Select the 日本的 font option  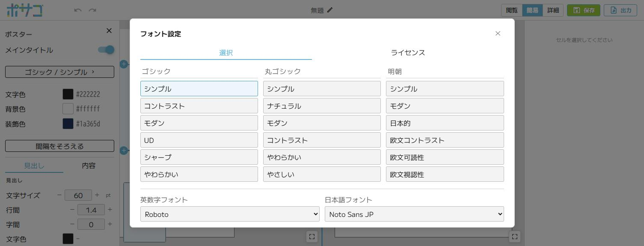(445, 123)
